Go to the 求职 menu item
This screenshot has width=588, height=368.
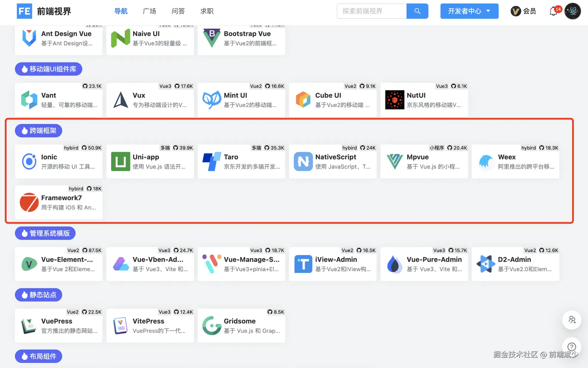coord(207,11)
